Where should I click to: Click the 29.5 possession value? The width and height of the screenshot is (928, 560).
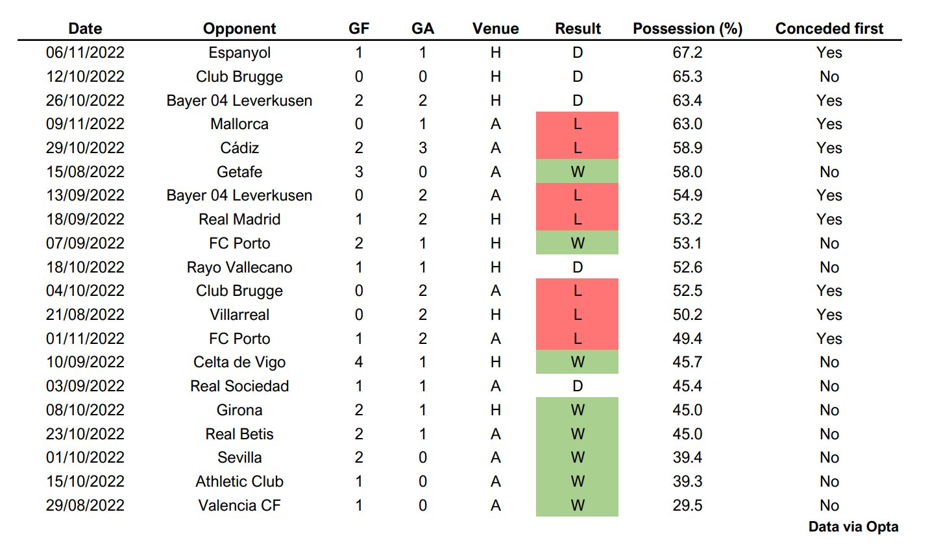tap(687, 505)
